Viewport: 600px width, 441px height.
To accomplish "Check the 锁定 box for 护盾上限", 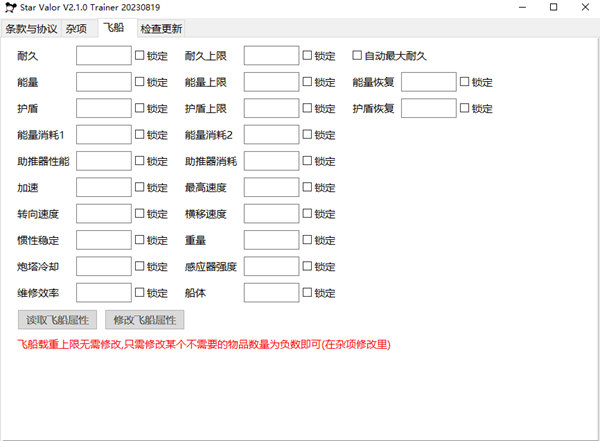I will pyautogui.click(x=309, y=108).
